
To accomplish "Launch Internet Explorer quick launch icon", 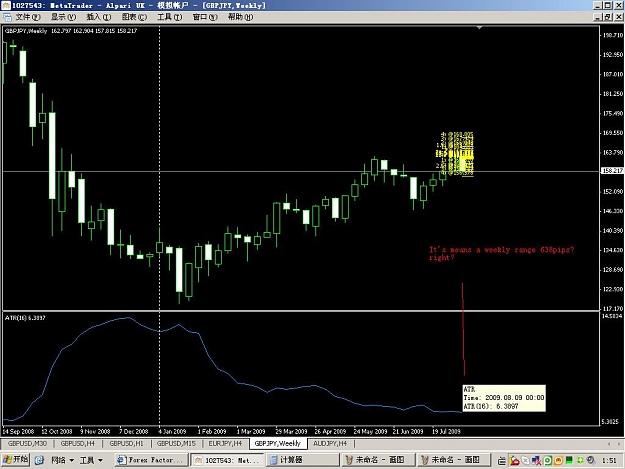I will pyautogui.click(x=39, y=460).
